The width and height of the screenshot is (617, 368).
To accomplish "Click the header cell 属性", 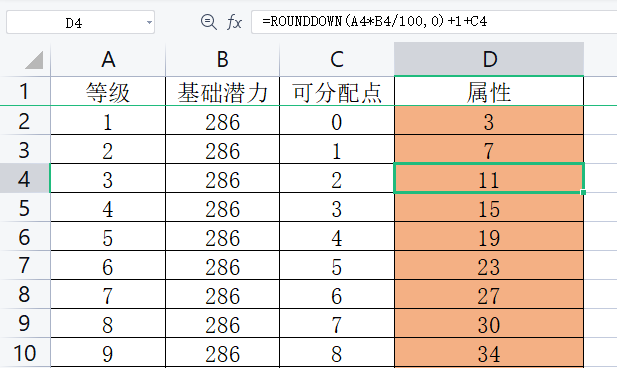I will (489, 91).
